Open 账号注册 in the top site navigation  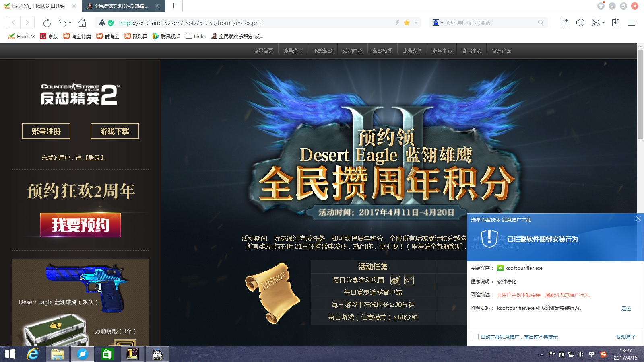click(293, 51)
